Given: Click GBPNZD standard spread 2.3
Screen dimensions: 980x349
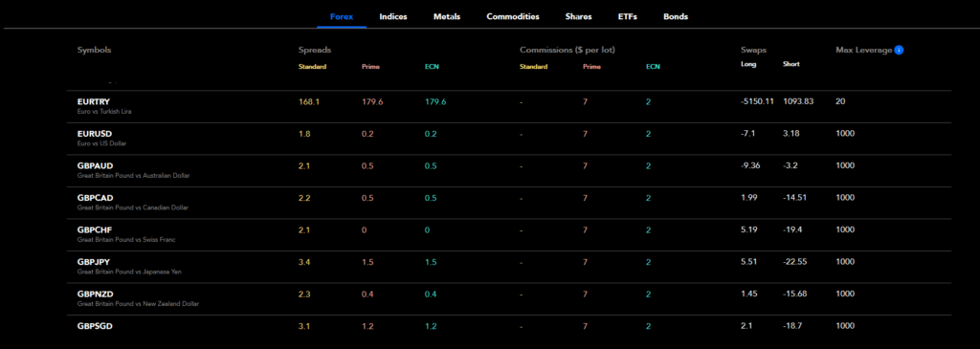Looking at the screenshot, I should click(305, 294).
